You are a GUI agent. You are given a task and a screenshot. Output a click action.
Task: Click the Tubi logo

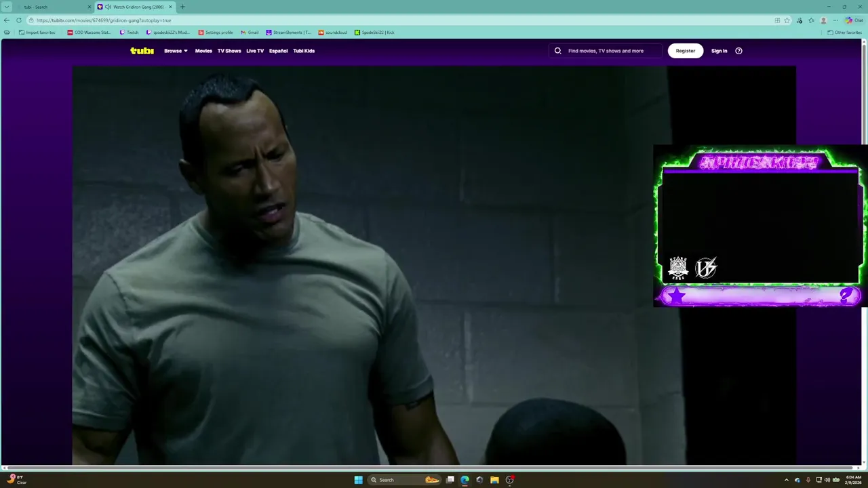tap(142, 51)
